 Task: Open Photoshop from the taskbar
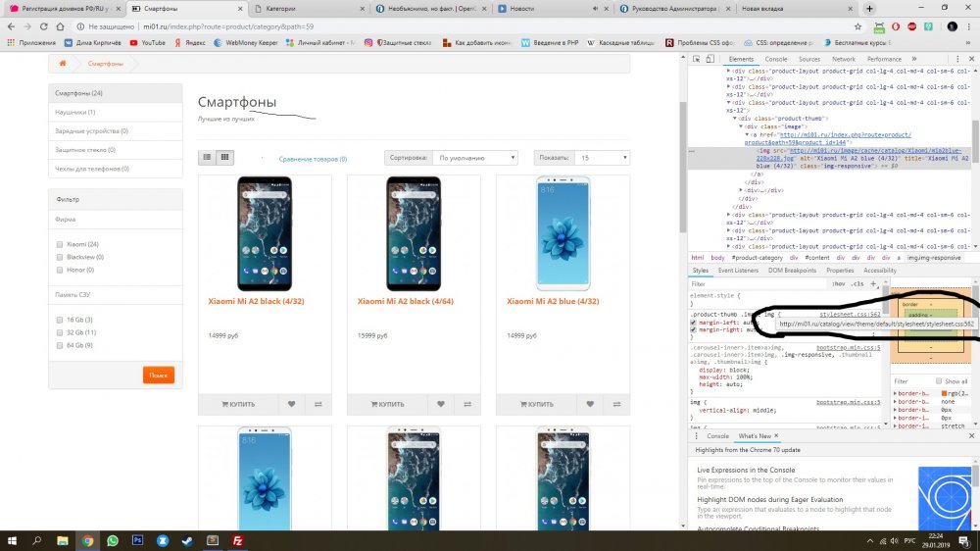click(137, 540)
